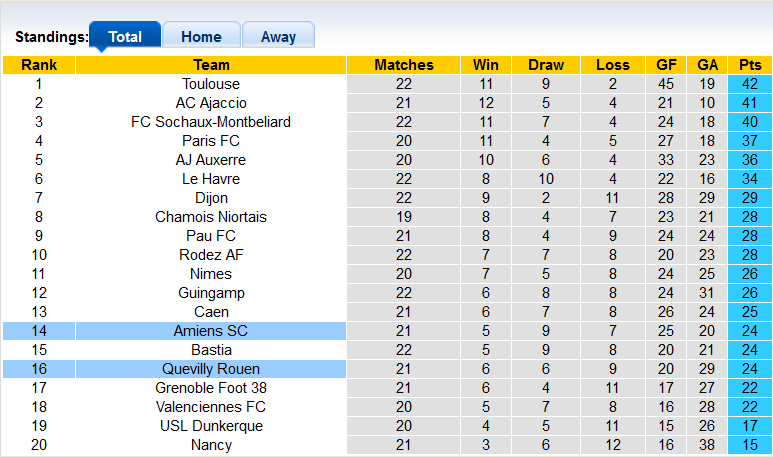Click Valenciennes FC in the standings
The image size is (773, 457).
211,407
